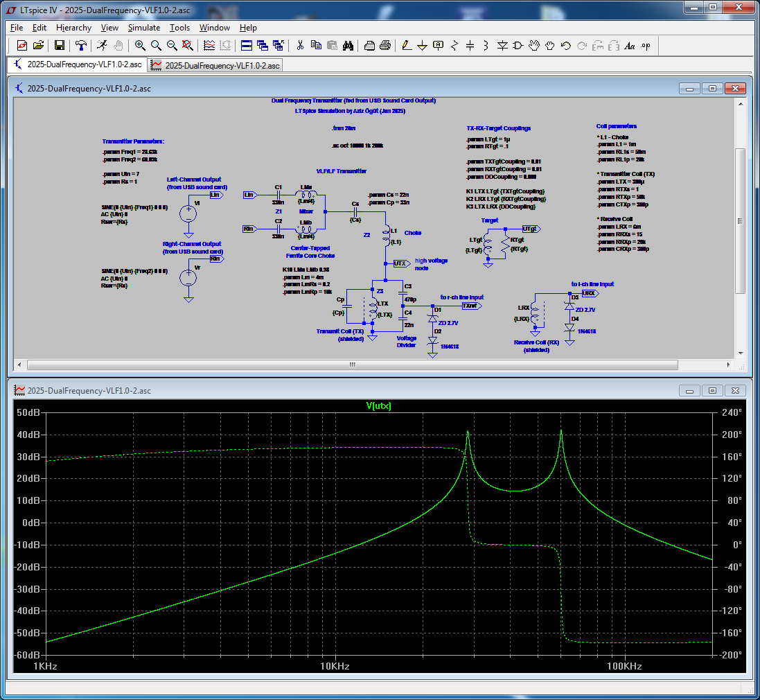
Task: Click the V(utx) trace label
Action: coord(379,406)
